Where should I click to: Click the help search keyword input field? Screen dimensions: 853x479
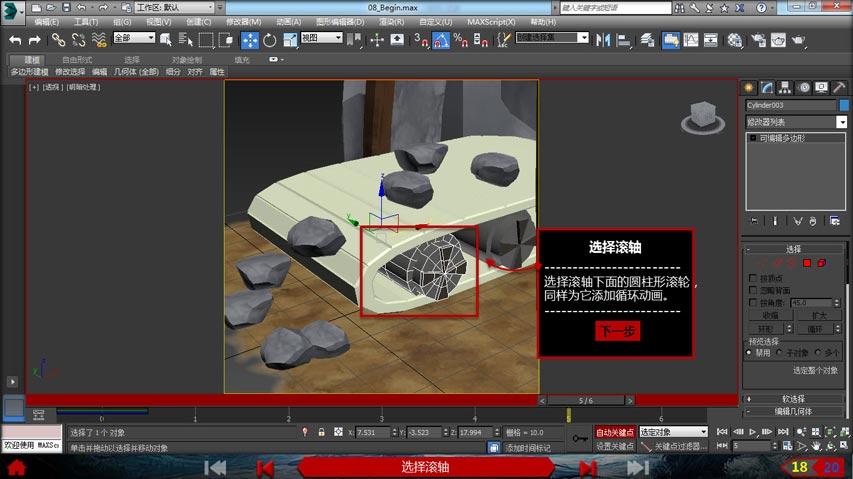click(x=615, y=8)
